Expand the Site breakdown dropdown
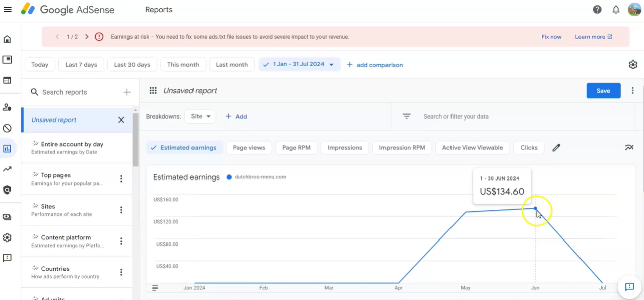 coord(200,116)
